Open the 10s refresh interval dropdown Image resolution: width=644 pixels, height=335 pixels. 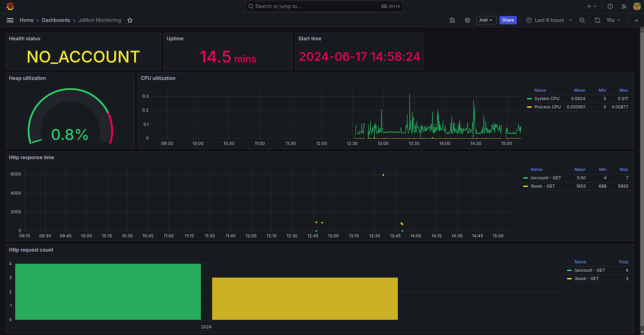pyautogui.click(x=613, y=20)
